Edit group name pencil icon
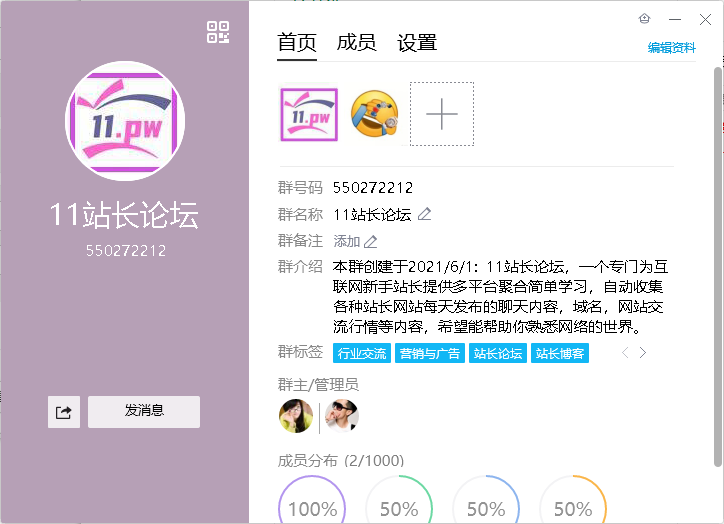This screenshot has height=524, width=724. (424, 214)
